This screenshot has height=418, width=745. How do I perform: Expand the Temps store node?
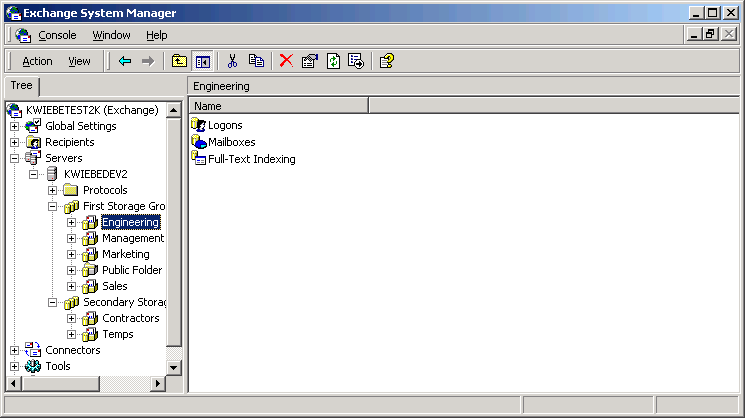[71, 334]
